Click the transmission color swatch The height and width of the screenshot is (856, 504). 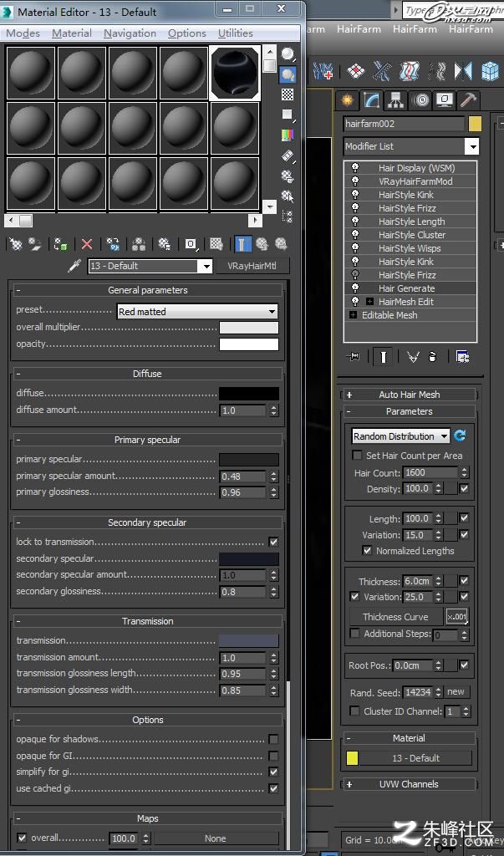pyautogui.click(x=249, y=640)
